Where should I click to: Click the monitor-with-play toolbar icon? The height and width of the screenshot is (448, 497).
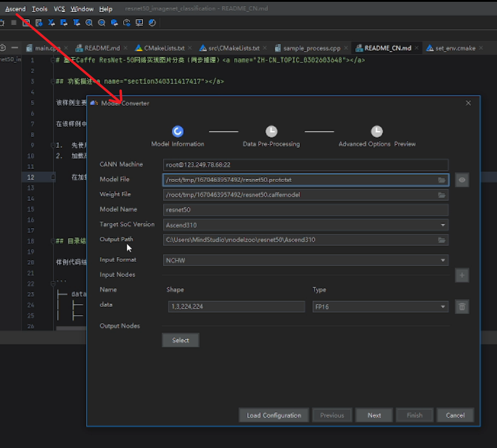click(139, 22)
